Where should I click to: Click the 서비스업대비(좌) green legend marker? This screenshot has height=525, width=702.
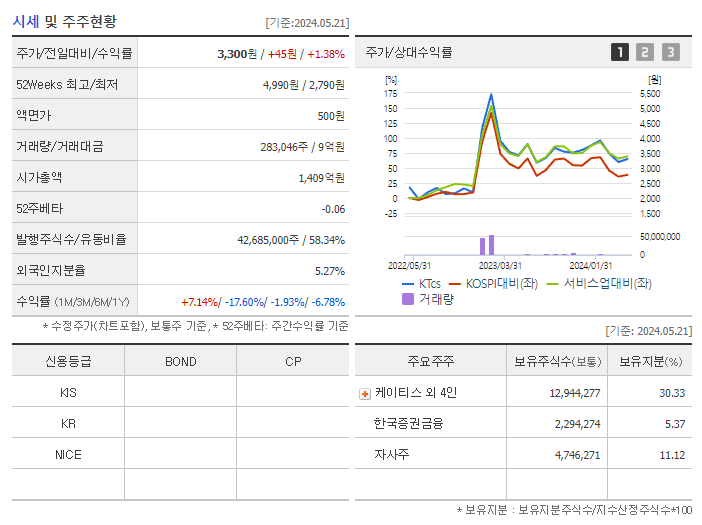point(553,284)
